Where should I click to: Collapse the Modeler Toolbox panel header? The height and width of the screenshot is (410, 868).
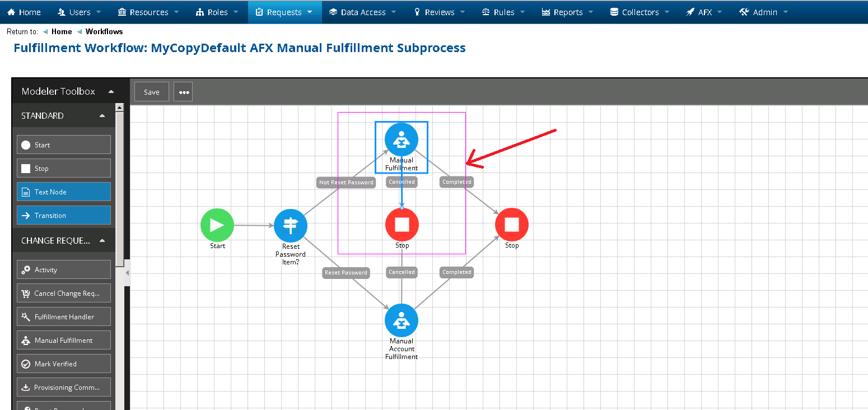click(x=111, y=91)
